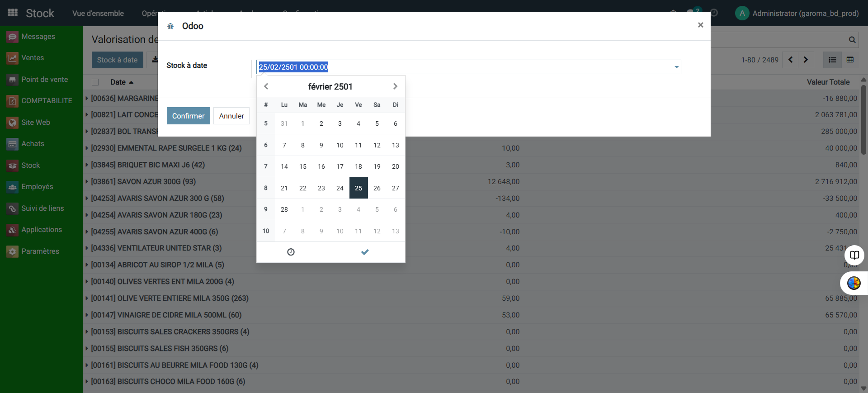Click the clock time-picker icon in calendar
This screenshot has width=868, height=393.
pos(291,252)
